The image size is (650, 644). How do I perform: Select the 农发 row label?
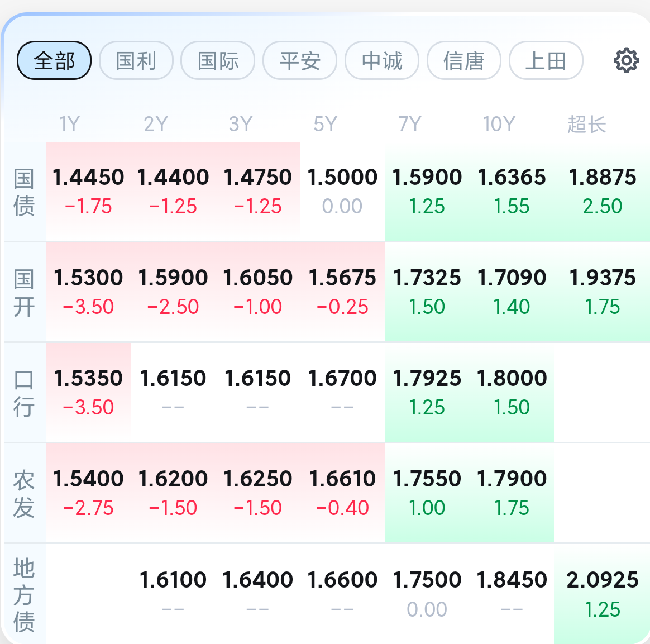(23, 493)
